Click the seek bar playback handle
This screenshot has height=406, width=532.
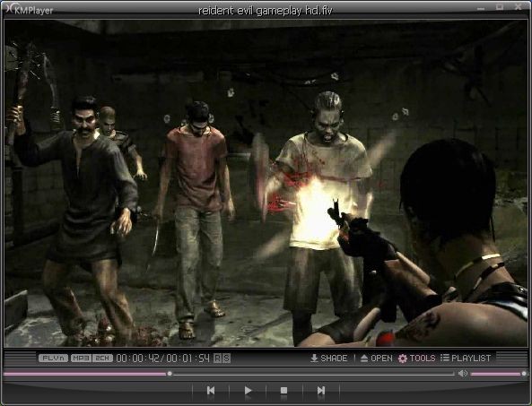coord(170,374)
